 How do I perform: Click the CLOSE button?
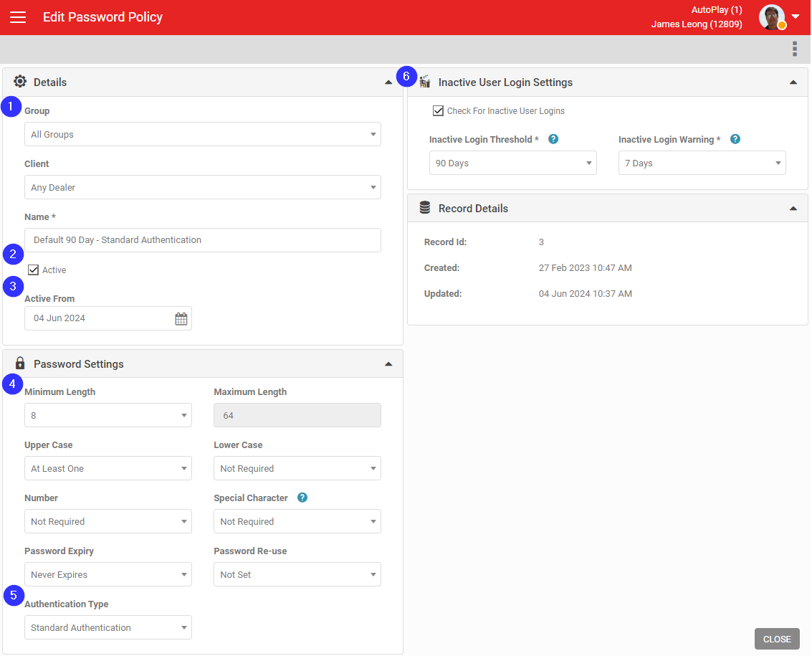coord(777,639)
